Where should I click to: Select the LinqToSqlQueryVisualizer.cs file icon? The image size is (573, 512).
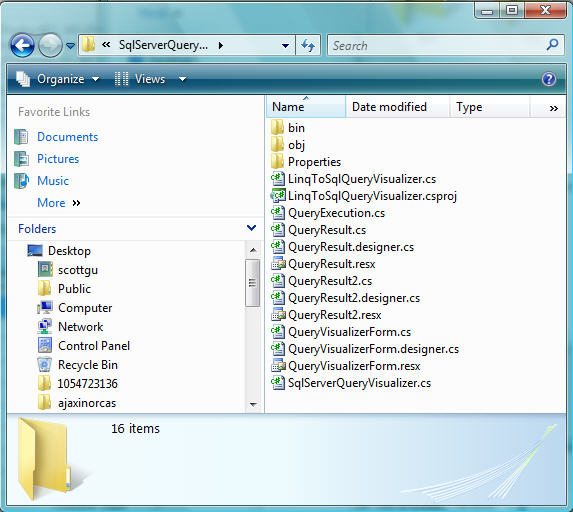[278, 179]
